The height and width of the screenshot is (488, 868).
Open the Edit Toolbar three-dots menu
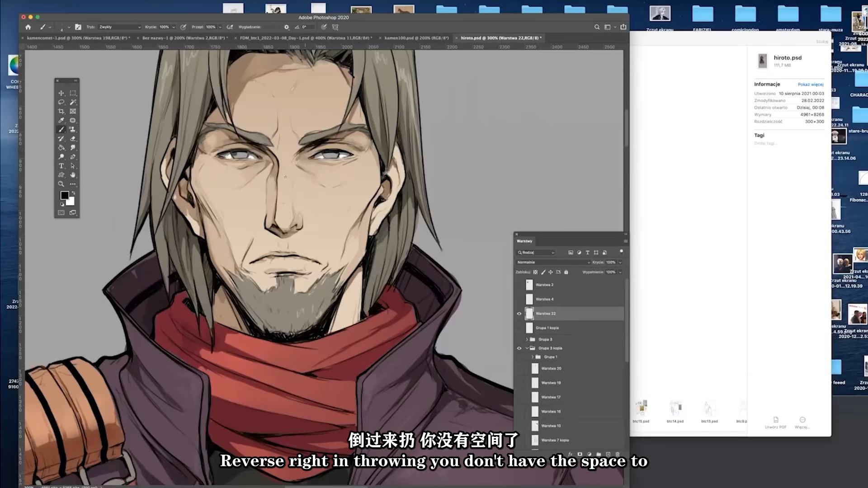click(73, 184)
